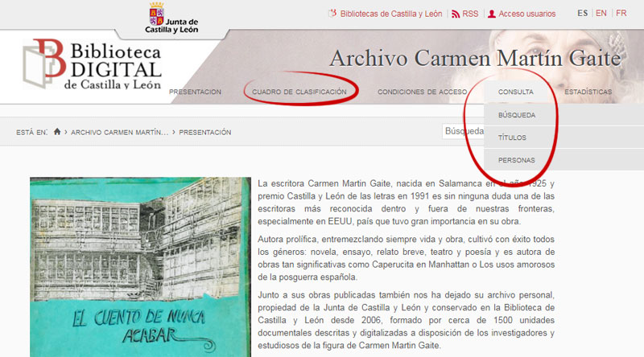Image resolution: width=644 pixels, height=357 pixels.
Task: Click the Bibliotecas de Castilla y León icon
Action: tap(332, 14)
